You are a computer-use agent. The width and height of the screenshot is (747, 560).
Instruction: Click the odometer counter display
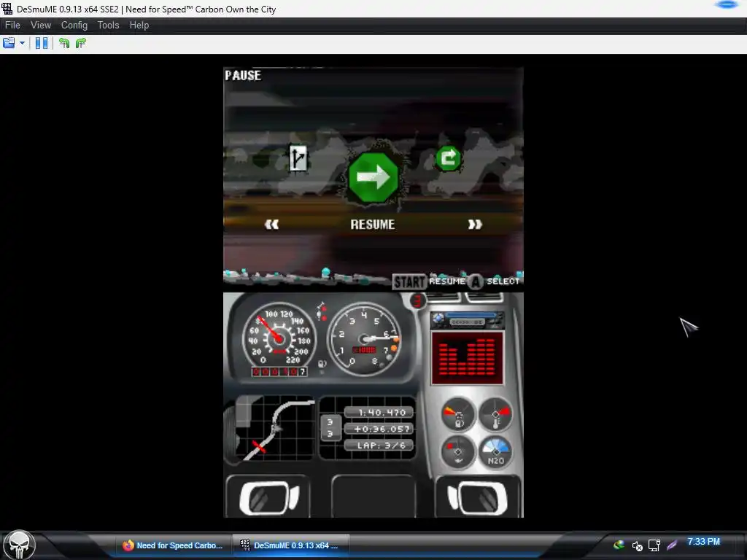coord(279,371)
